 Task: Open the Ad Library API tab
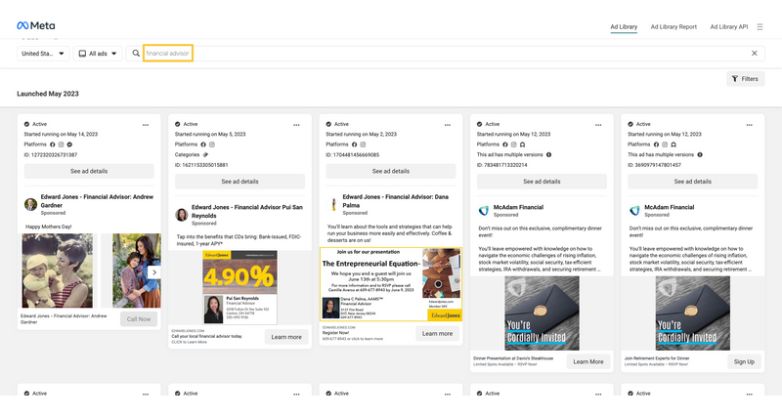tap(729, 27)
